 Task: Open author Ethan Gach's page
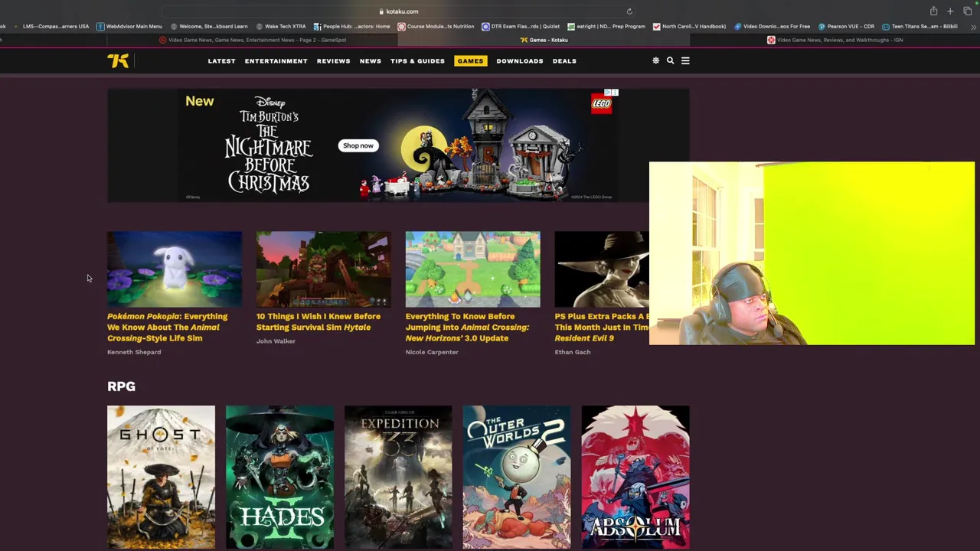point(574,352)
